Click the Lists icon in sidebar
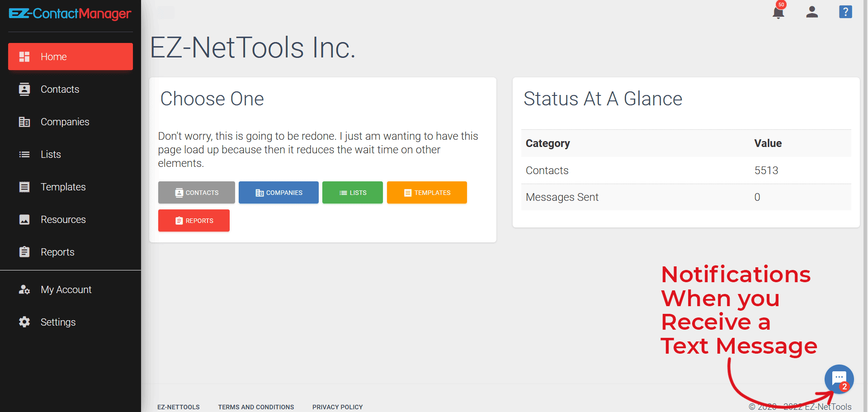Image resolution: width=868 pixels, height=412 pixels. pos(24,154)
